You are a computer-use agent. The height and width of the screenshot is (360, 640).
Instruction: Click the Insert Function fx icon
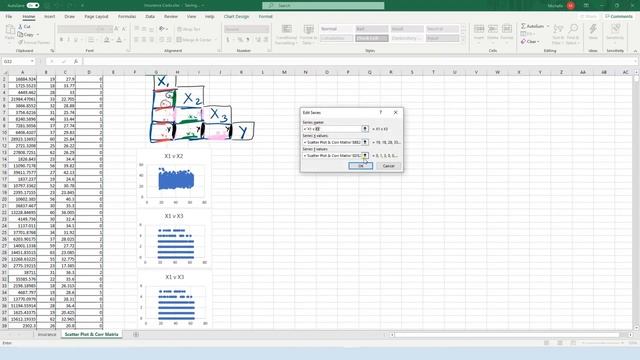coord(76,61)
